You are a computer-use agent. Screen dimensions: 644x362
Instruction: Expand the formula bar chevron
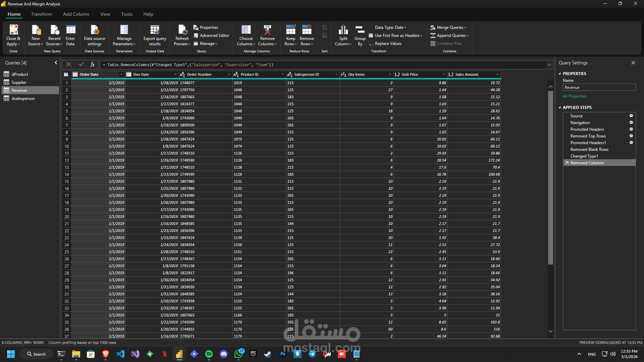549,65
